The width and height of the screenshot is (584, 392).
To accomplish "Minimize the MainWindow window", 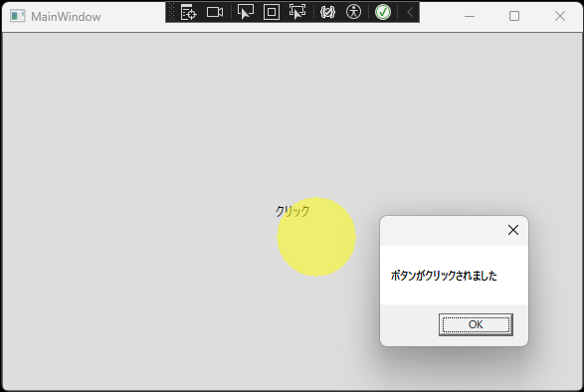I will pos(470,16).
